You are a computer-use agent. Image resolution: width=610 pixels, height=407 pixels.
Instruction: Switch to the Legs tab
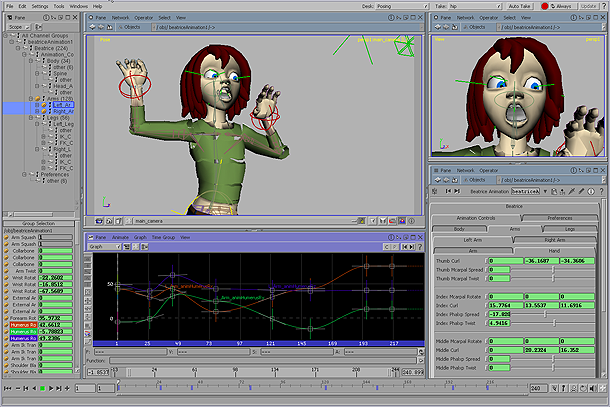[x=572, y=228]
